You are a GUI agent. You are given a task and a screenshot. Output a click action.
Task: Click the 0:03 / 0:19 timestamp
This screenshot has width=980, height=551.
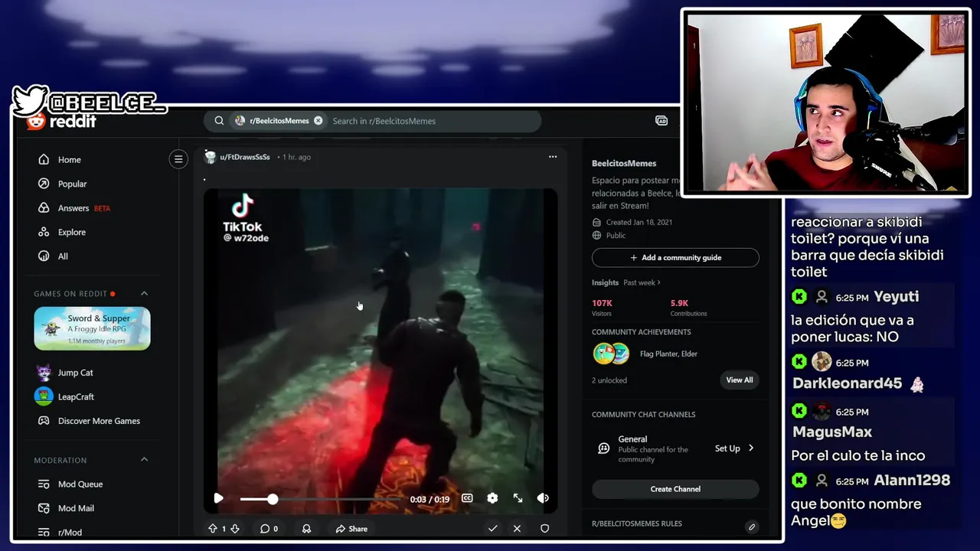pyautogui.click(x=430, y=499)
